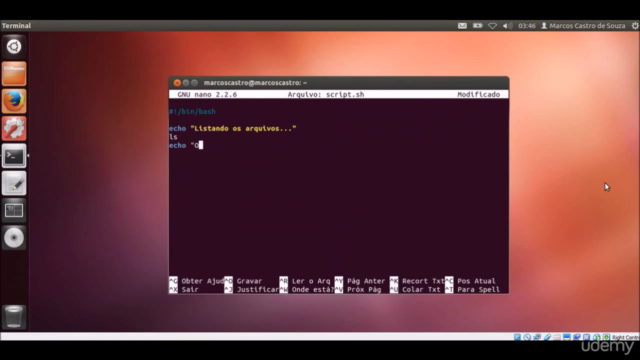Click VirtualBox keyboard capture green arrow

(606, 337)
